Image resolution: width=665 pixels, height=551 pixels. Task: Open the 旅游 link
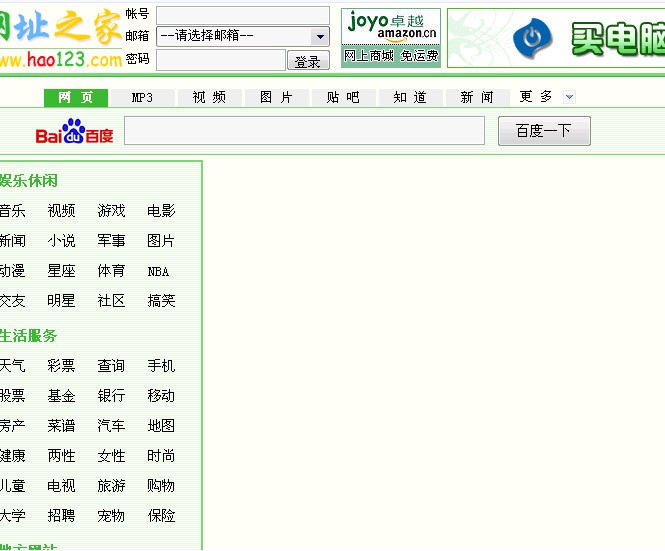(x=111, y=486)
